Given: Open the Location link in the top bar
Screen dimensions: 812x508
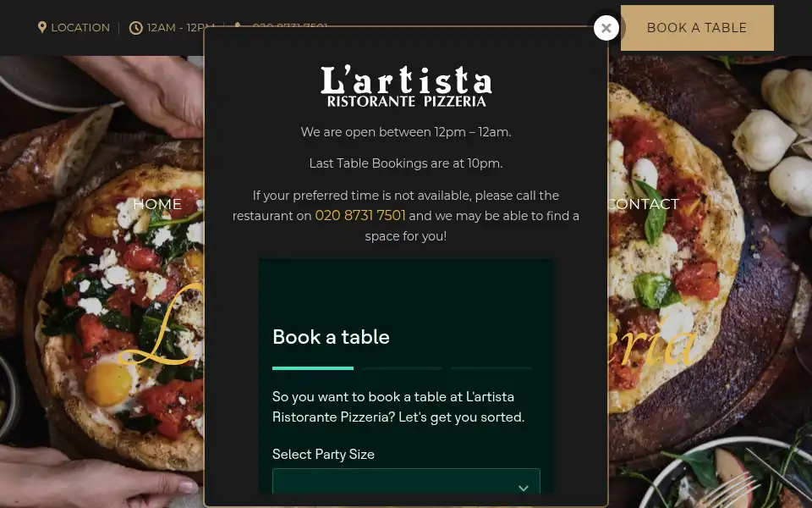Looking at the screenshot, I should tap(80, 27).
